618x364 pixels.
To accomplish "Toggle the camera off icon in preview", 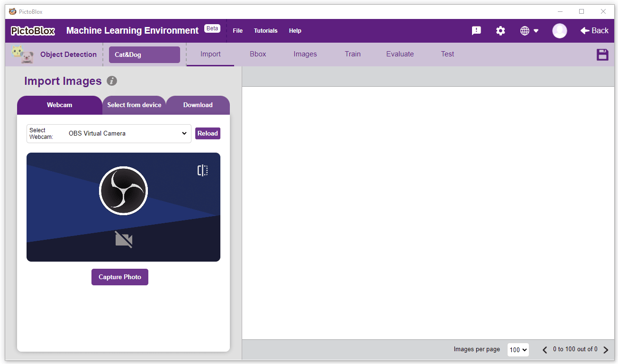I will (124, 239).
